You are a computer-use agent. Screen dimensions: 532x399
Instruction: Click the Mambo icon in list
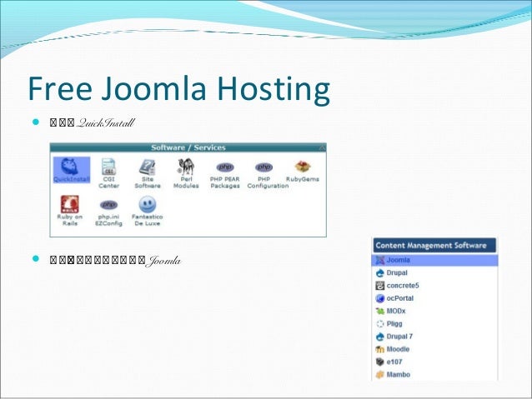[380, 375]
